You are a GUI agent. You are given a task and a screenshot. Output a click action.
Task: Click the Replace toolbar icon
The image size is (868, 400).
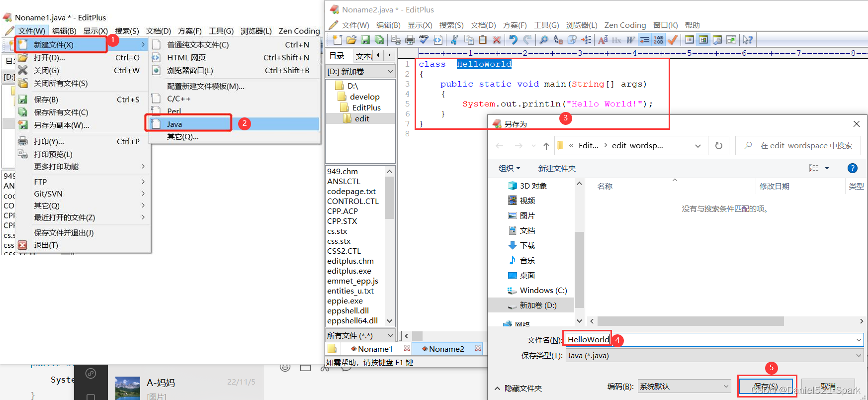click(x=558, y=40)
